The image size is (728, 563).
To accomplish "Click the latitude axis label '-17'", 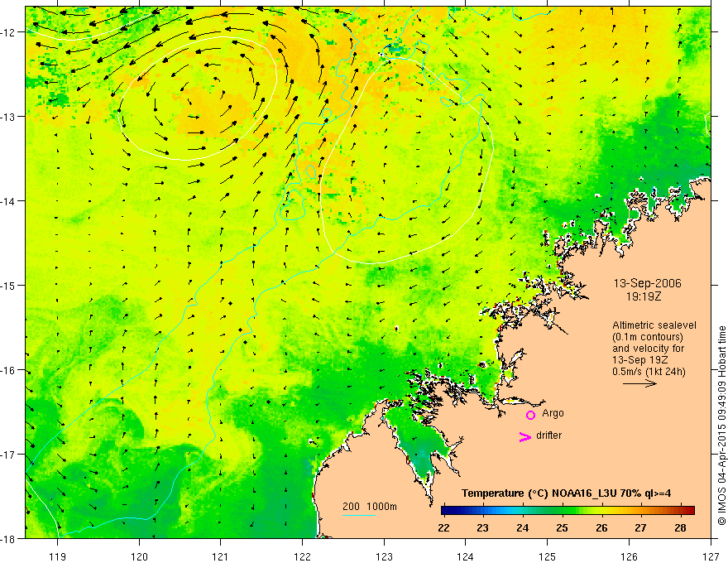I will pos(9,455).
